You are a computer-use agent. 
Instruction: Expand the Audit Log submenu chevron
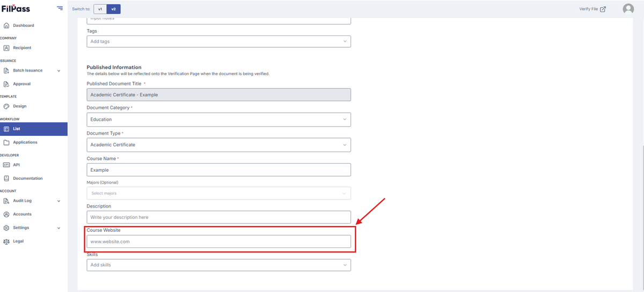[58, 201]
